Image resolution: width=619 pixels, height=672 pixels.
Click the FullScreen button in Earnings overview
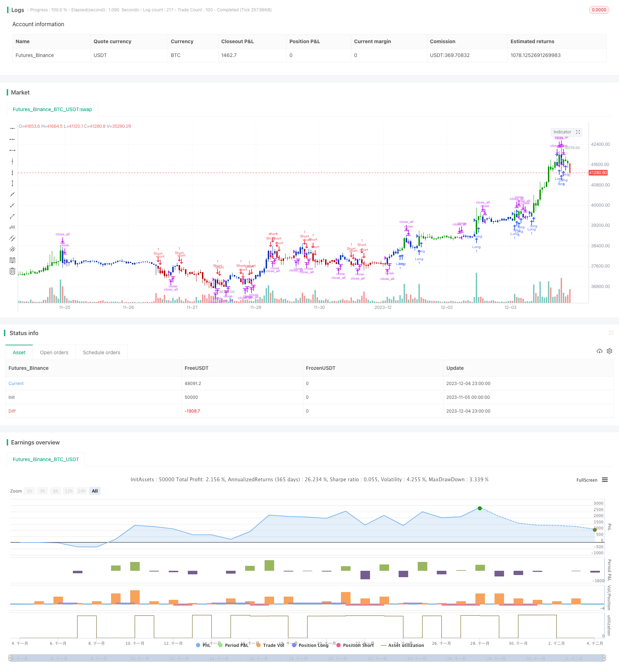click(587, 480)
